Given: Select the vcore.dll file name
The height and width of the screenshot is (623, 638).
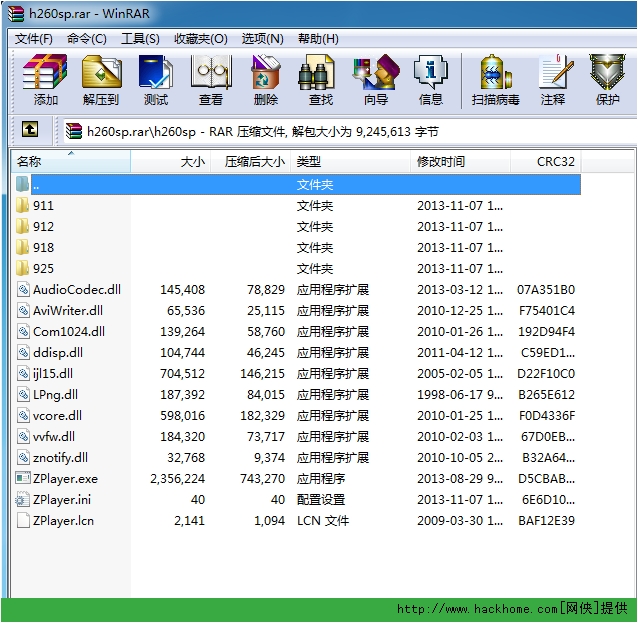Looking at the screenshot, I should pyautogui.click(x=57, y=415).
